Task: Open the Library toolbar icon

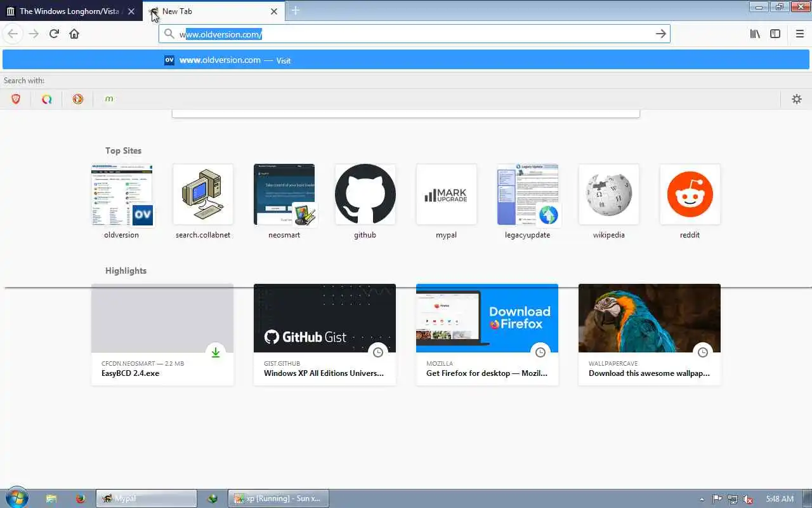Action: (755, 34)
